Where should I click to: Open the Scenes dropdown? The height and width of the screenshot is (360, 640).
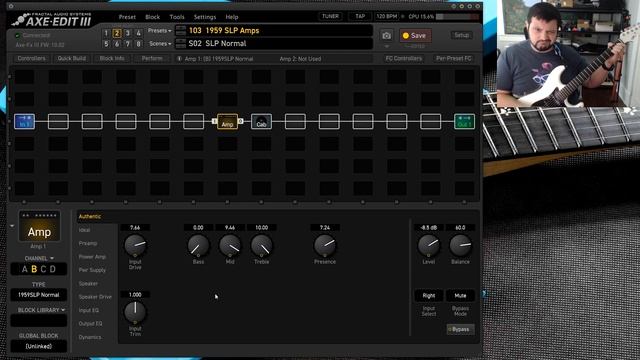click(160, 44)
